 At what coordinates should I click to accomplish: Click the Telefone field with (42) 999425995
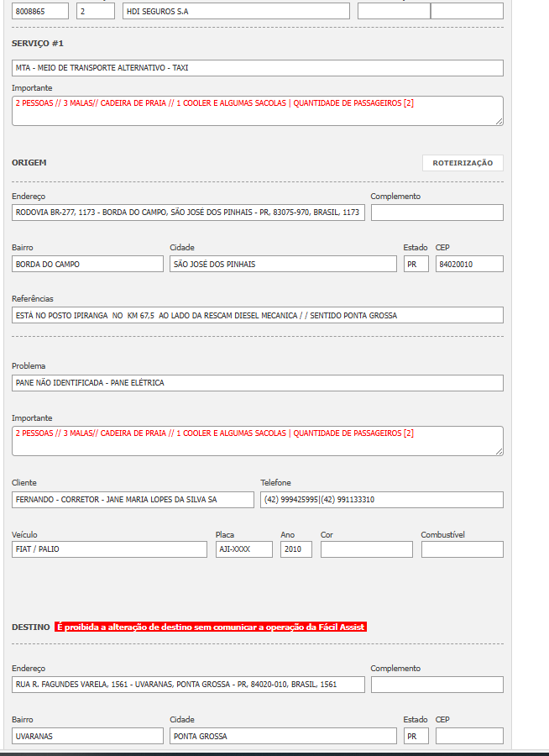[382, 500]
